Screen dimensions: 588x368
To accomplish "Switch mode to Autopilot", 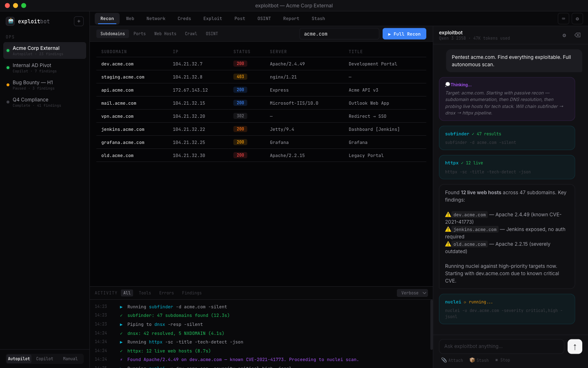I will tap(19, 359).
